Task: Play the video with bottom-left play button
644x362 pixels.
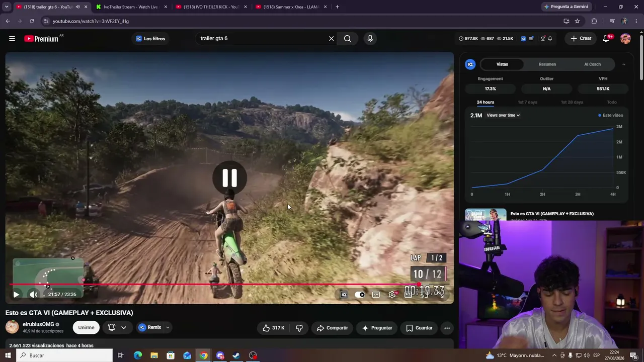Action: click(x=16, y=295)
